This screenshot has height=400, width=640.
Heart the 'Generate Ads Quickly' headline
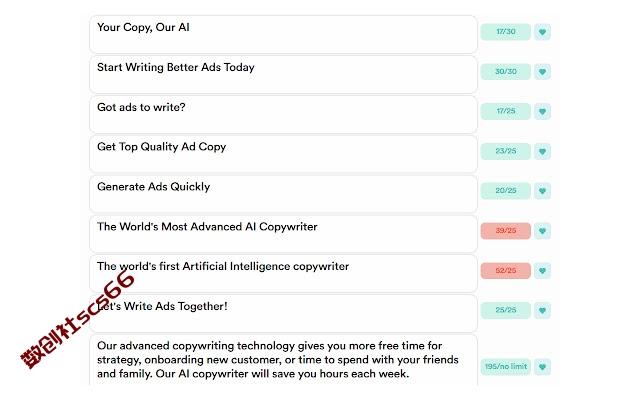(542, 191)
